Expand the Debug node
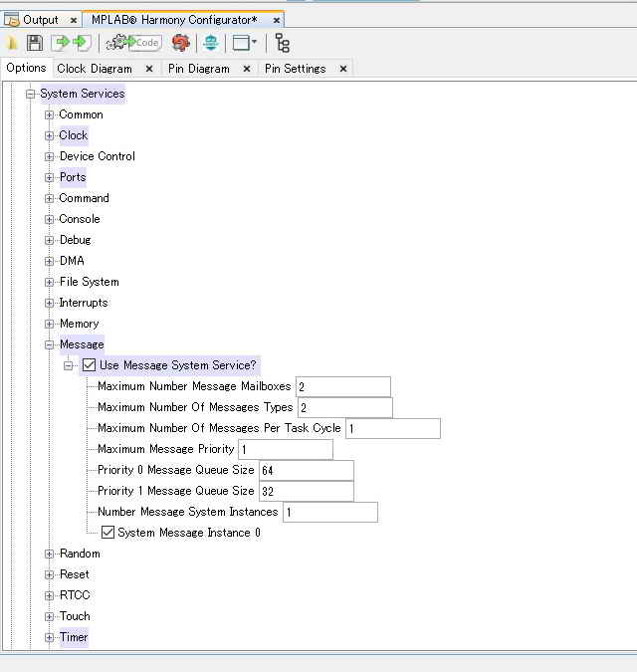The height and width of the screenshot is (672, 637). click(x=49, y=240)
